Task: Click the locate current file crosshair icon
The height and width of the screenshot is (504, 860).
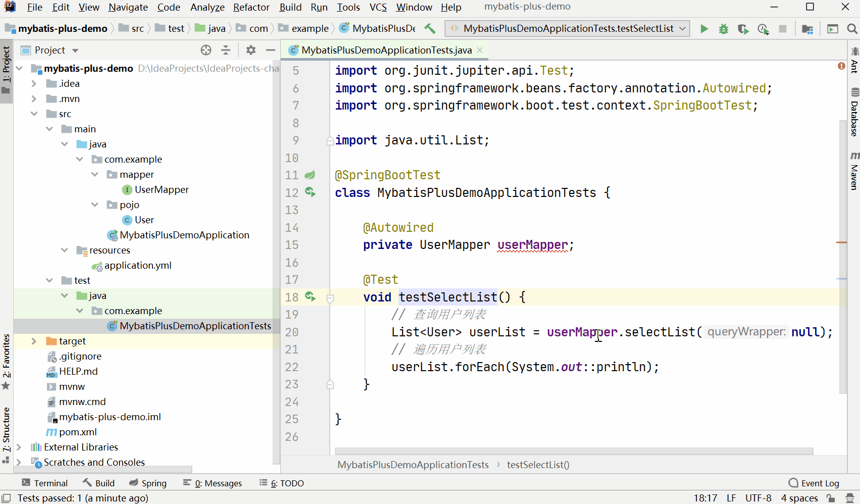Action: coord(206,50)
